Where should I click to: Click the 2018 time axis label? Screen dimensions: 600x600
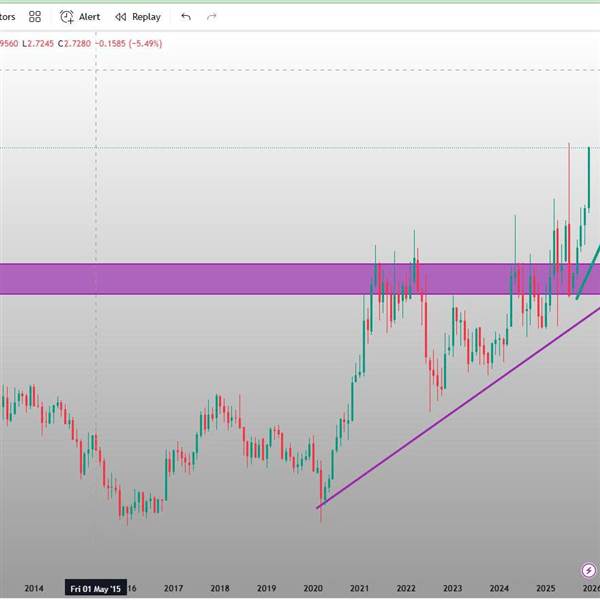click(220, 588)
